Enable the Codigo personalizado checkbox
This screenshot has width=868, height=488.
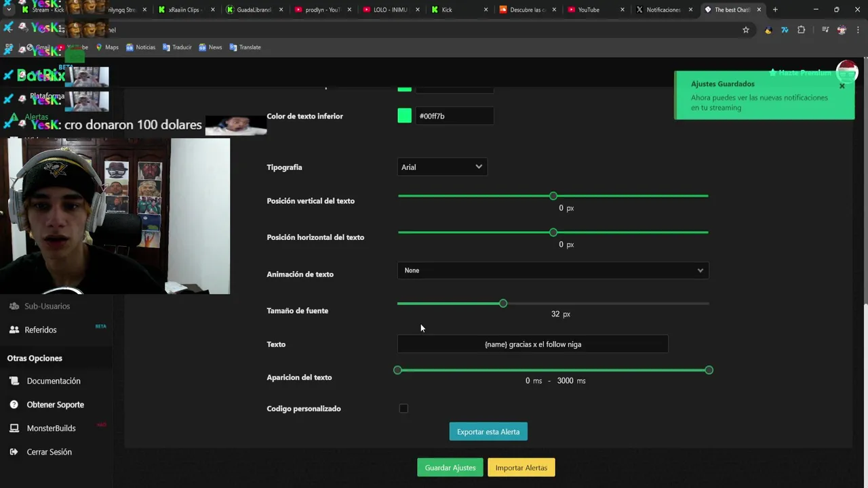pos(403,409)
